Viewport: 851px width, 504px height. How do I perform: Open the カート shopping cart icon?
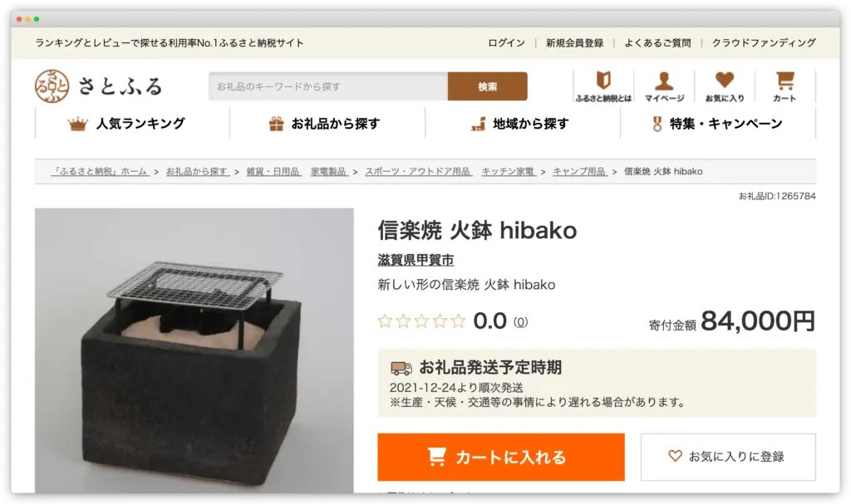point(785,81)
